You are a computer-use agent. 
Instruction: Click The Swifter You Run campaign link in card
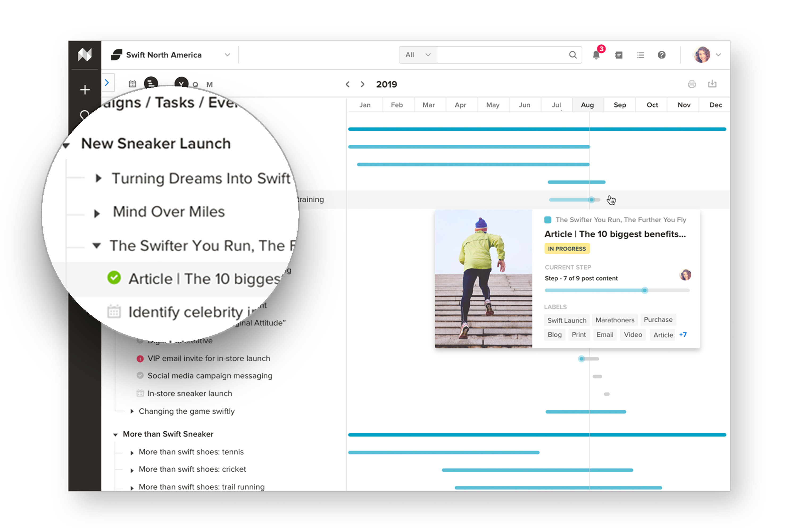(x=621, y=220)
